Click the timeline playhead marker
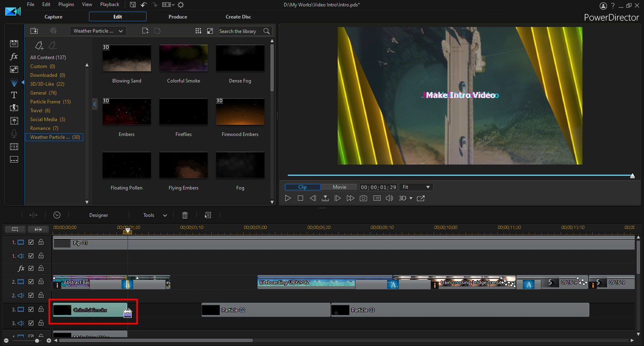 (128, 231)
